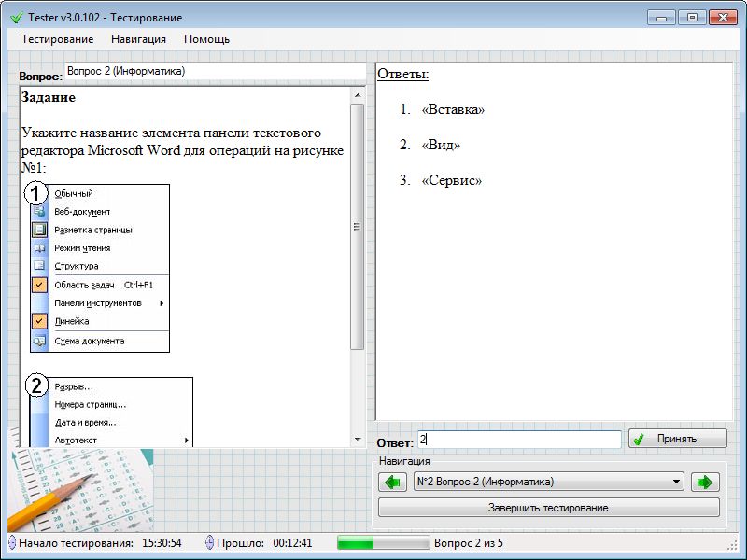This screenshot has width=747, height=560.
Task: Click the Структура icon in picture
Action: click(x=39, y=266)
